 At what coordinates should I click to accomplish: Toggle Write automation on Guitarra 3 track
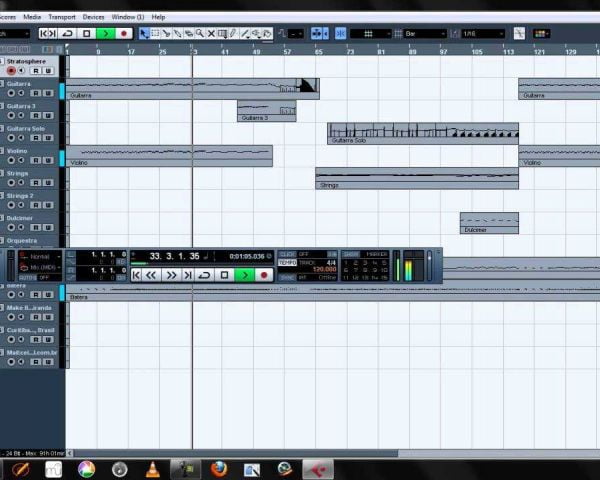48,116
